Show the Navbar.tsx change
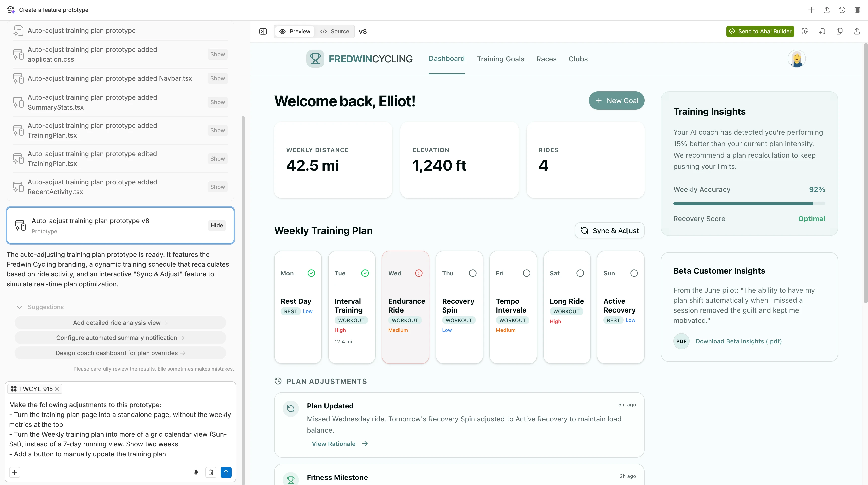 click(217, 78)
